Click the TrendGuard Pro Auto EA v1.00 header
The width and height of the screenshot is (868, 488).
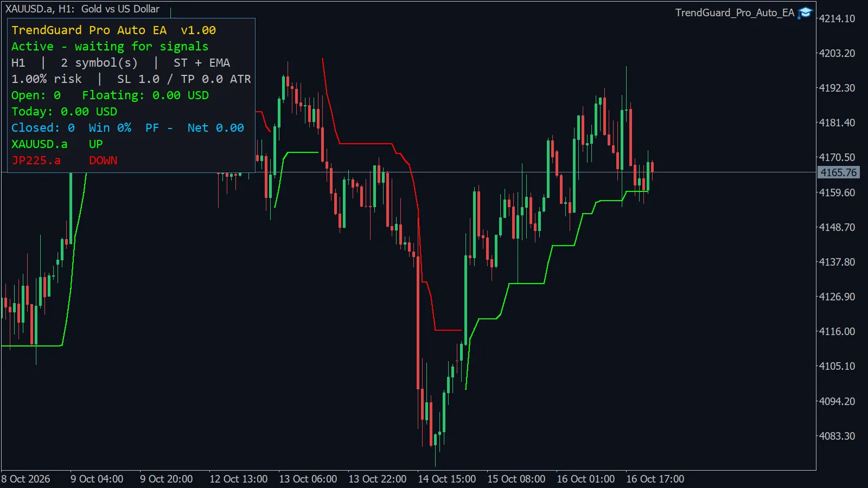point(114,30)
